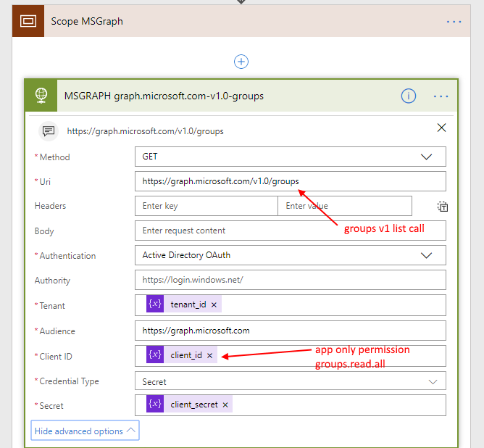Switch headers to text mode icon

442,207
